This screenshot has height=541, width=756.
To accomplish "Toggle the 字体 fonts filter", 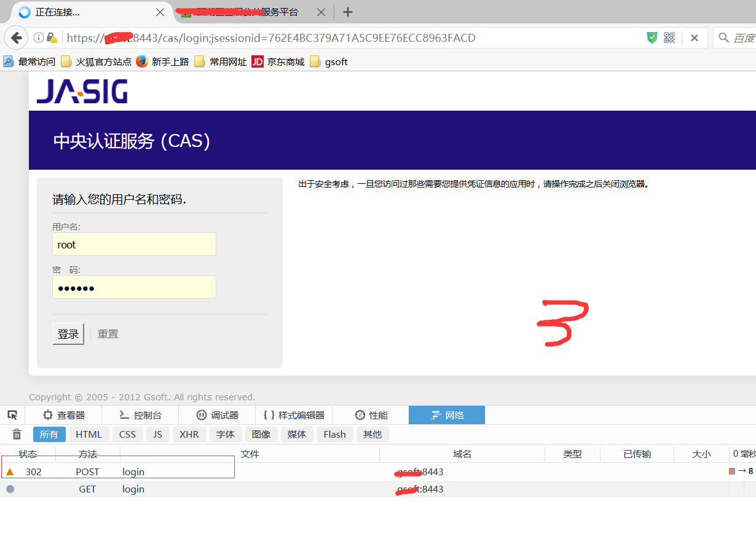I will click(226, 434).
